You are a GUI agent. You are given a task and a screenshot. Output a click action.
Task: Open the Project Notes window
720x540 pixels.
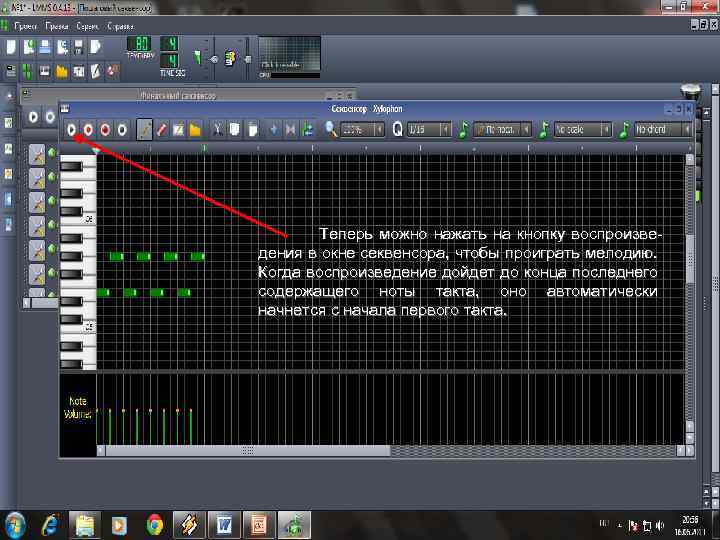pos(96,71)
